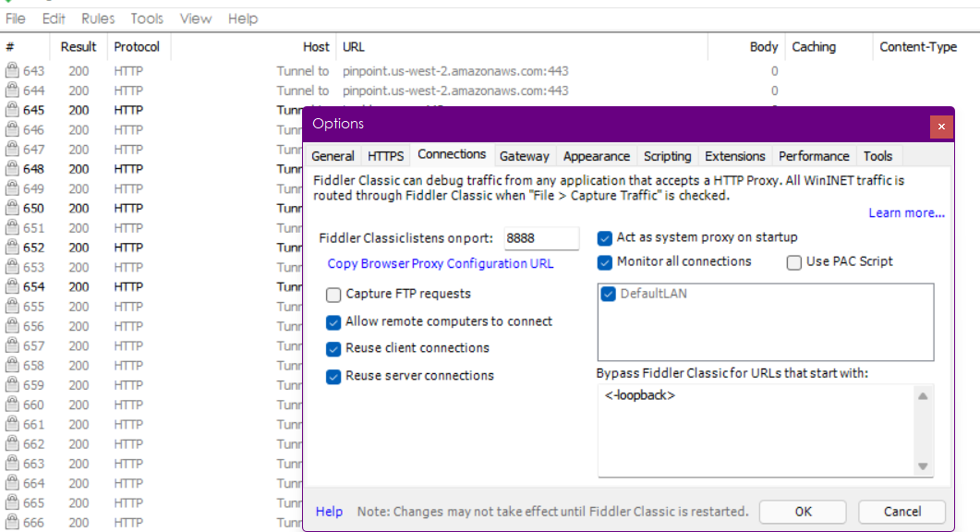Disable Act as system proxy on startup
The height and width of the screenshot is (532, 980).
click(605, 238)
